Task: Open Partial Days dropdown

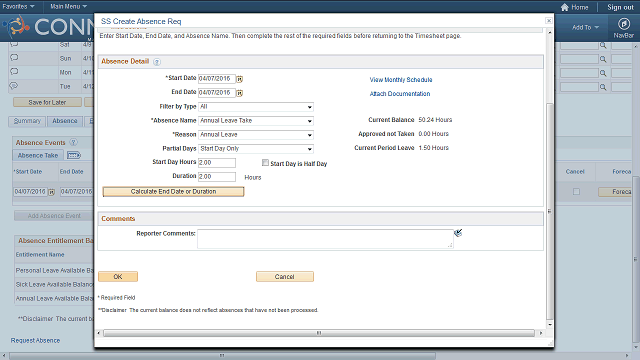Action: click(256, 149)
